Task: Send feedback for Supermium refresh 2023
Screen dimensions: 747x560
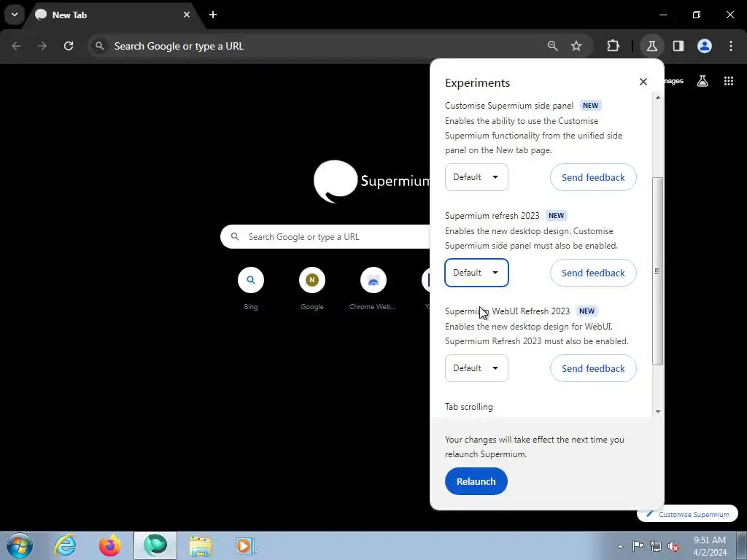Action: [x=593, y=273]
